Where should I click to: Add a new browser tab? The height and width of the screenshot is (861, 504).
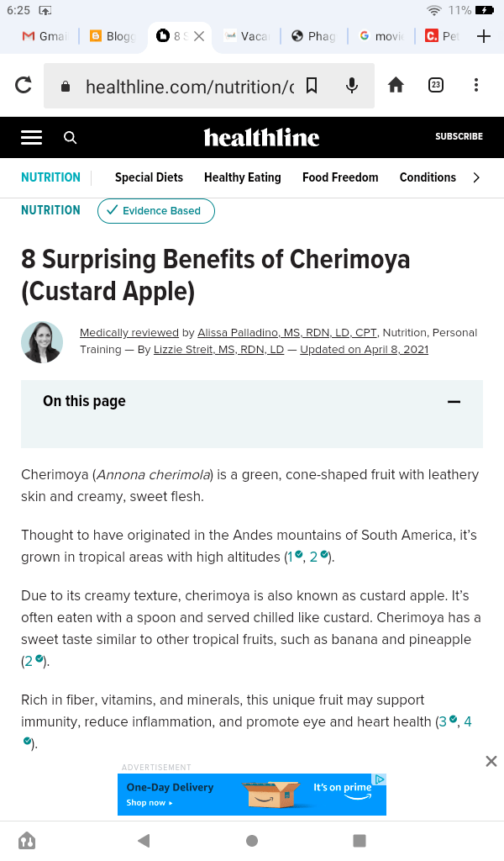tap(483, 36)
